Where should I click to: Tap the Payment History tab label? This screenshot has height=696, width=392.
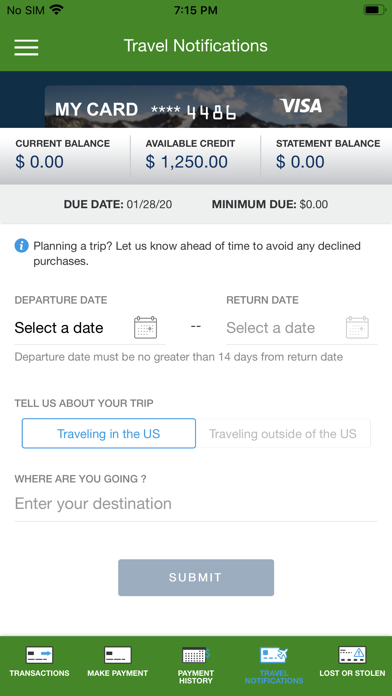(x=196, y=677)
